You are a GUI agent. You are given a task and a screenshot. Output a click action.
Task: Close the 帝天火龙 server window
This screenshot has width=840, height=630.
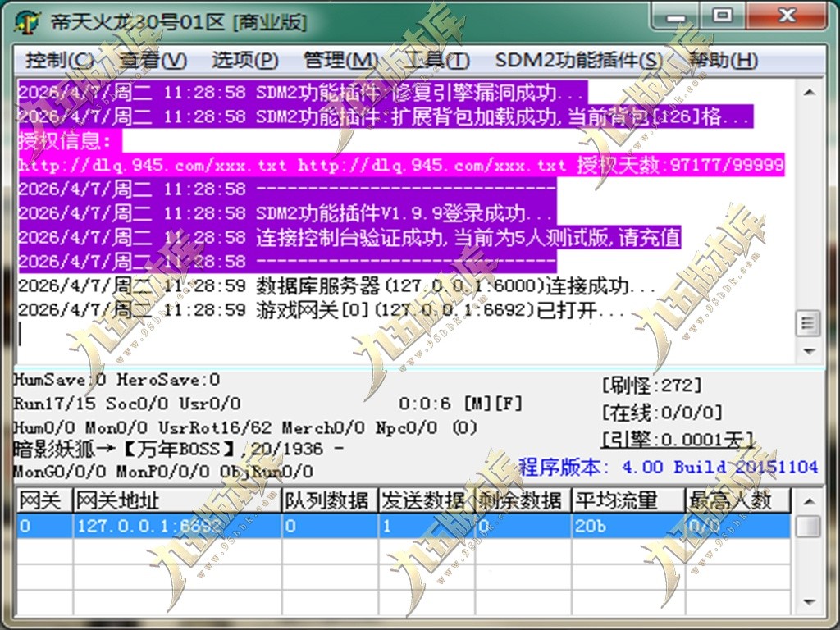787,16
